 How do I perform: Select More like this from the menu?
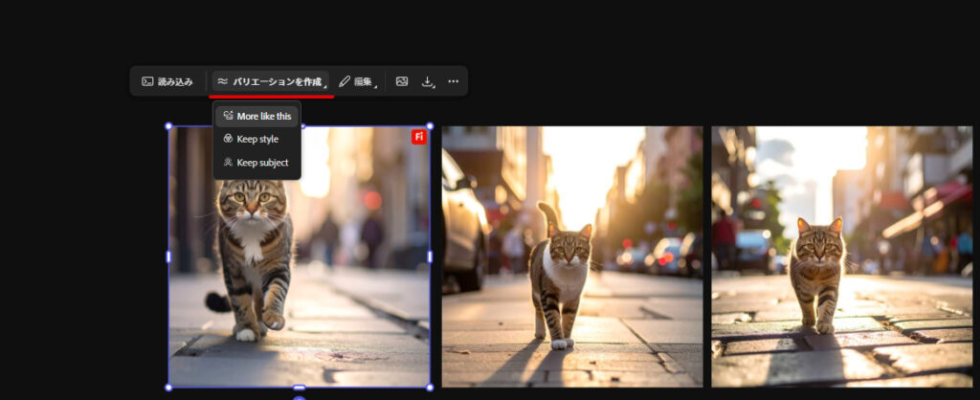coord(256,116)
